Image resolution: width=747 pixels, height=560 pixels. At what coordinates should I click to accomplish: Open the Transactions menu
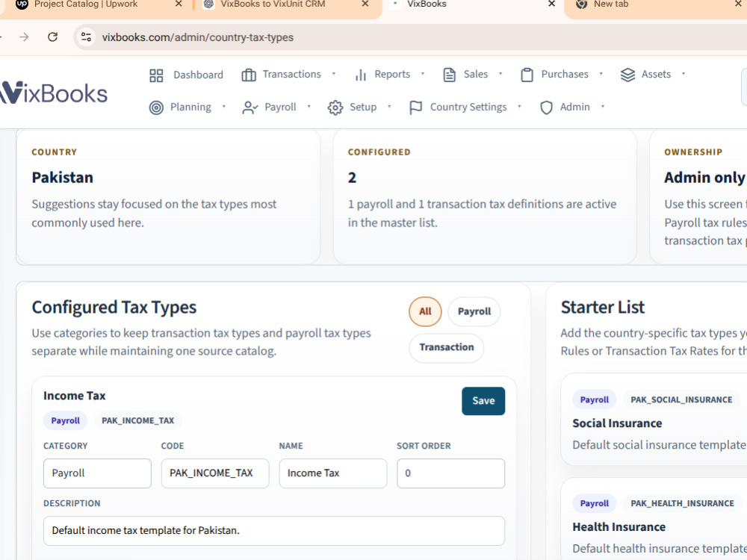coord(288,74)
